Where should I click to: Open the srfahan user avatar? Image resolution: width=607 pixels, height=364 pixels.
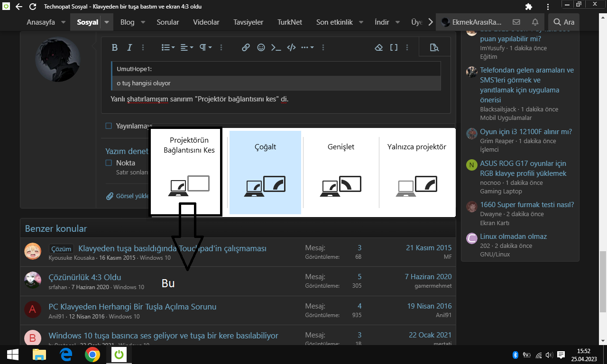pos(33,281)
